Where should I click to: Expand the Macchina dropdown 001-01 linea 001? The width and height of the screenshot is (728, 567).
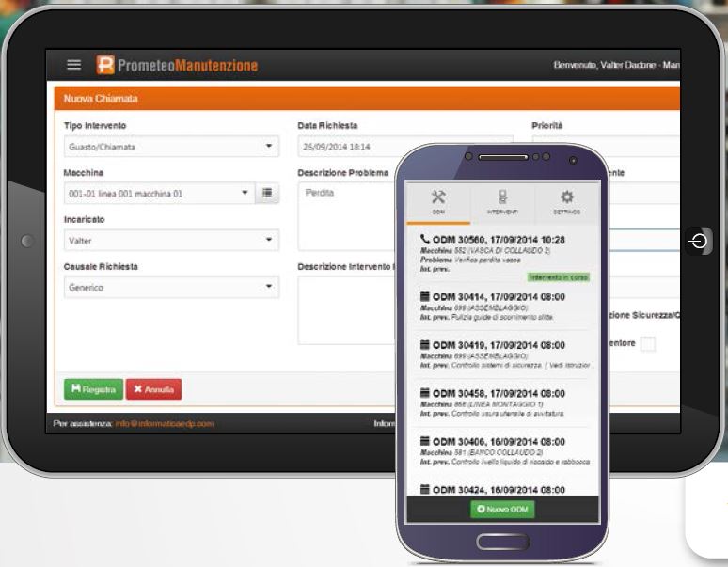click(159, 194)
